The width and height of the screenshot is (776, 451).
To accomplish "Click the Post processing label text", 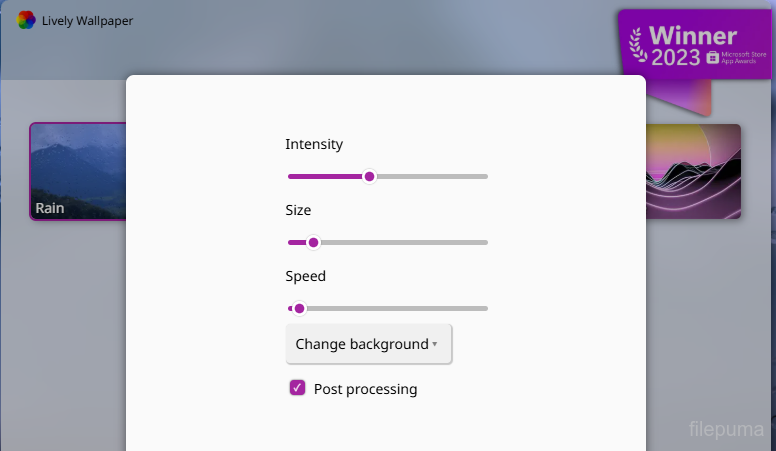I will [x=365, y=389].
